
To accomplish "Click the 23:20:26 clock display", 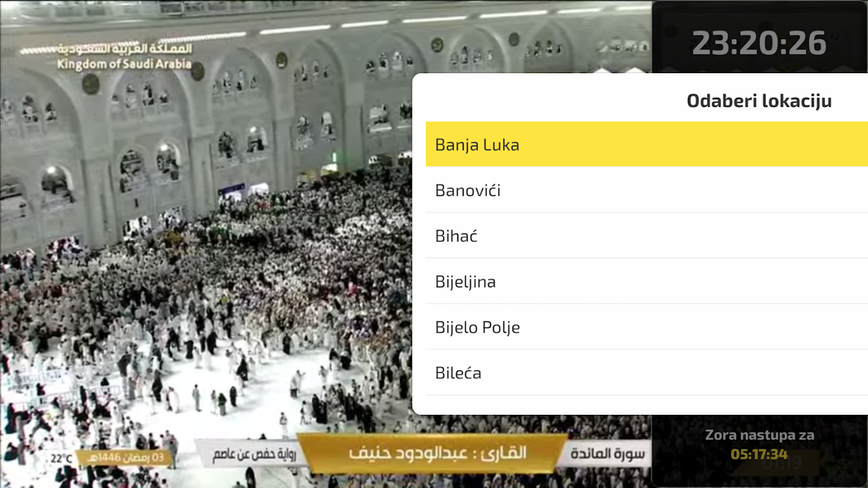I will click(x=759, y=43).
